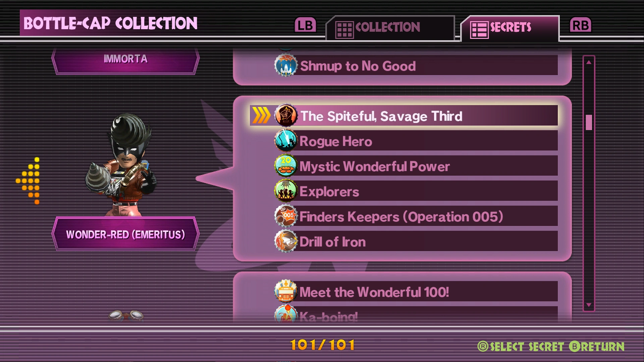Click the pink scrollbar thumb
Viewport: 644px width, 362px height.
(589, 122)
